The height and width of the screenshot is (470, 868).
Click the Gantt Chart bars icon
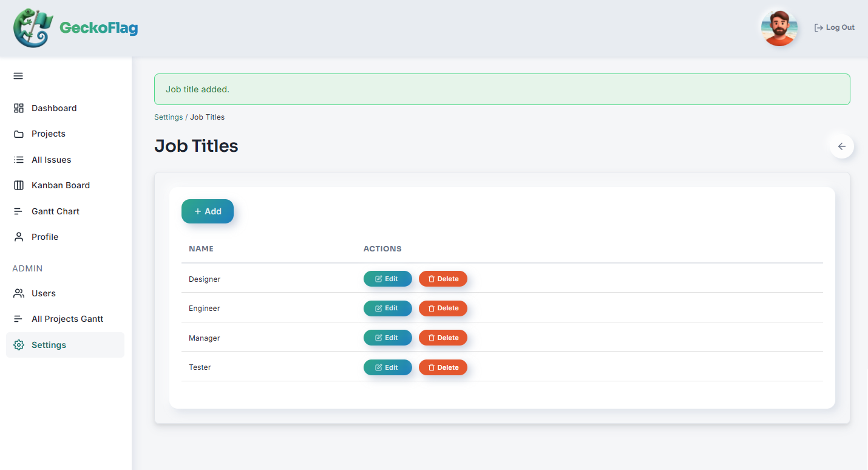(19, 211)
